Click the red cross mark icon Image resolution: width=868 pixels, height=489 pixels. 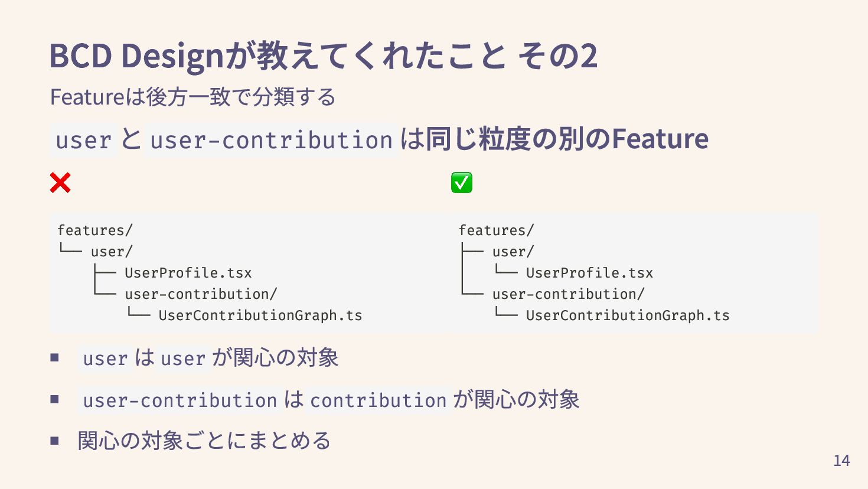[60, 183]
